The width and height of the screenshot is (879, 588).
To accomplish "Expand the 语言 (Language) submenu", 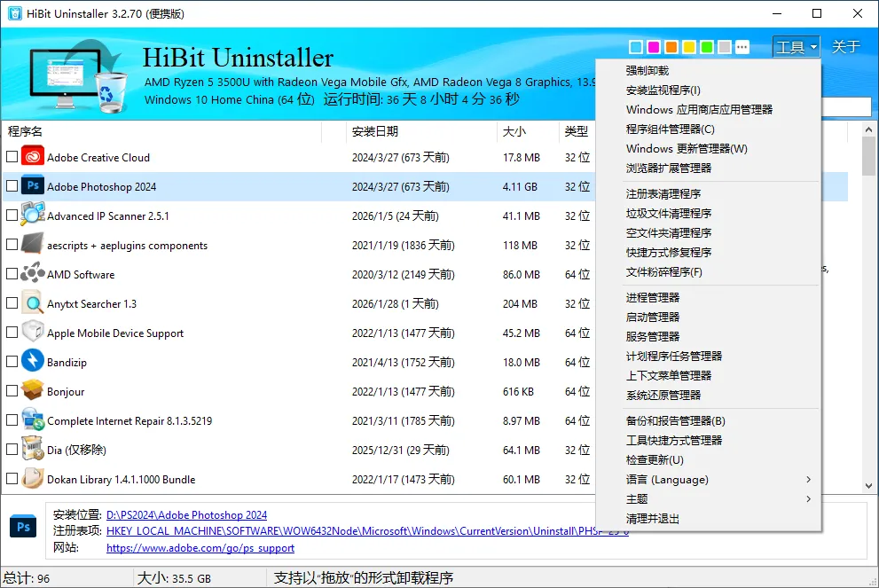I will (709, 479).
